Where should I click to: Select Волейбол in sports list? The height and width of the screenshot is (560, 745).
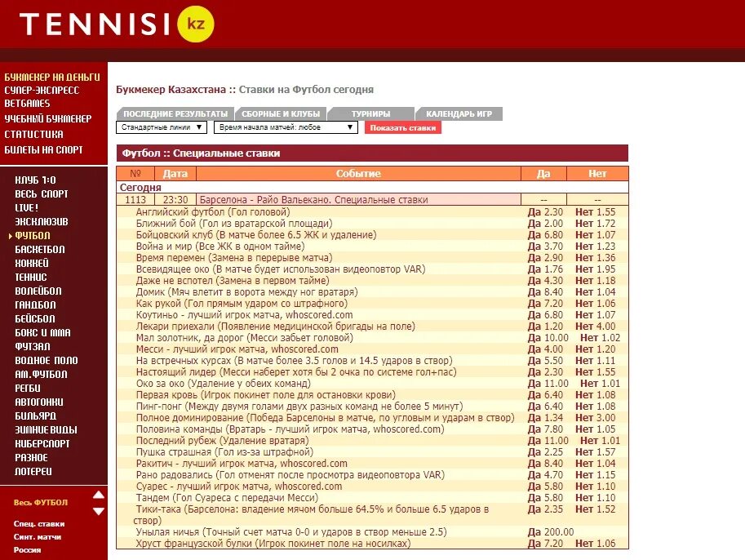(x=38, y=291)
